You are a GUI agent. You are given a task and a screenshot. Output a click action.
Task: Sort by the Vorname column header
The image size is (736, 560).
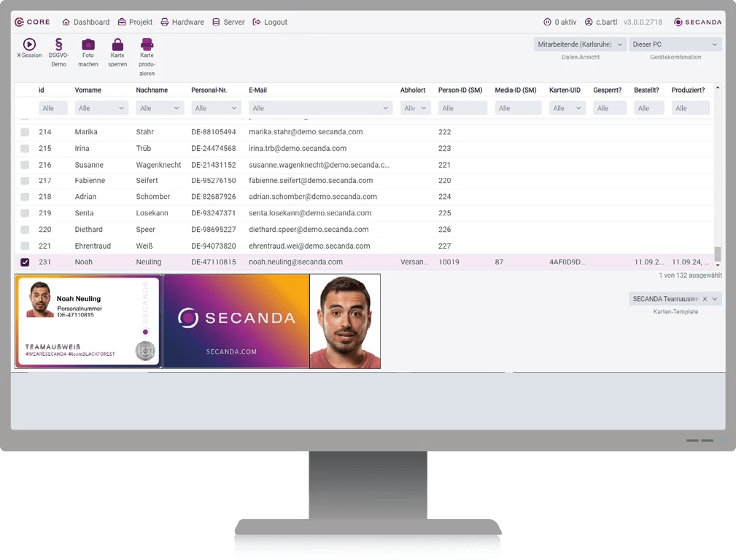(88, 90)
